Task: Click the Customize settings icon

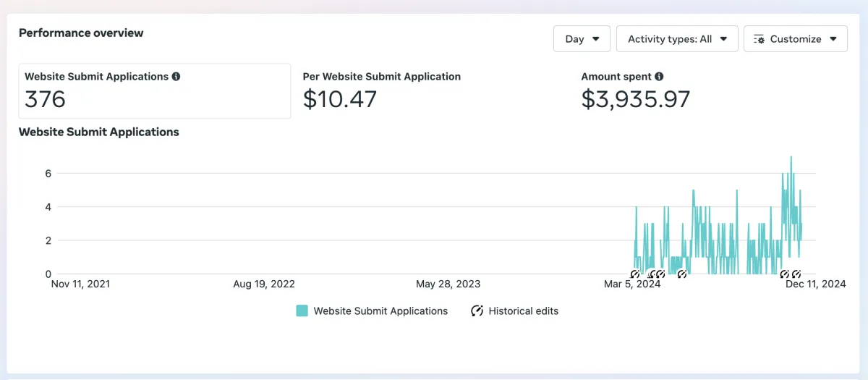Action: (759, 39)
